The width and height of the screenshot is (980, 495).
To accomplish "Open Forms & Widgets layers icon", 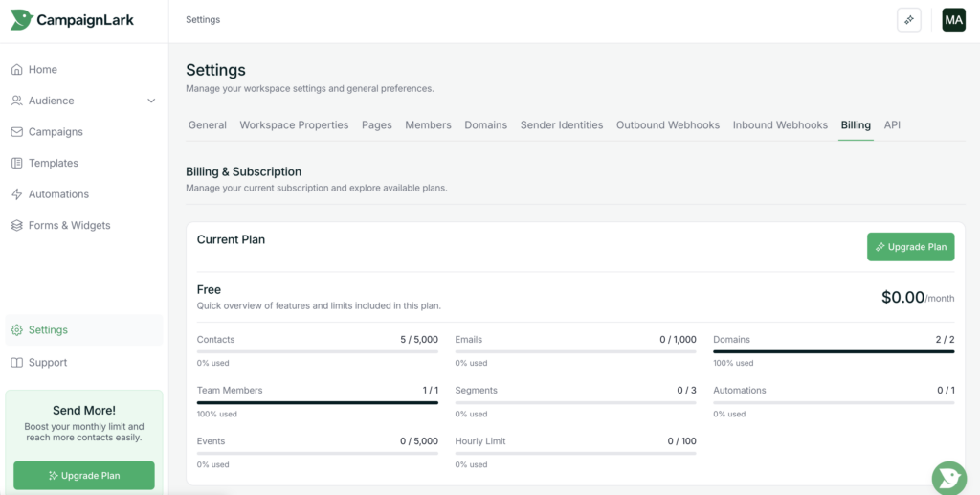I will [x=17, y=226].
